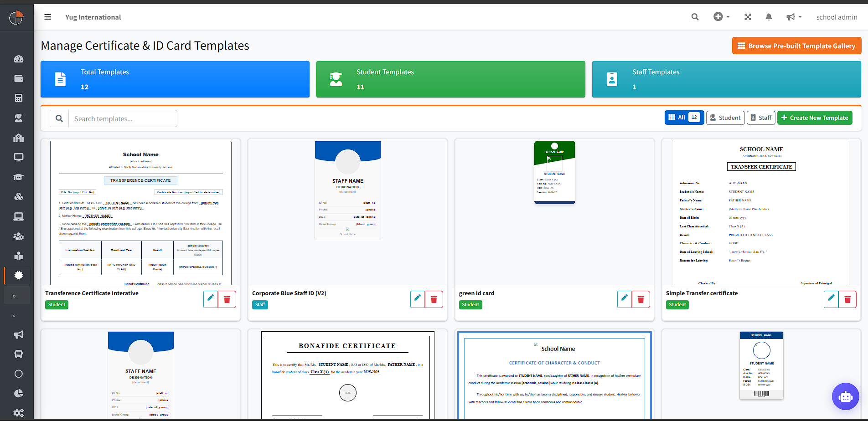Image resolution: width=868 pixels, height=421 pixels.
Task: Focus the Search templates input field
Action: (x=123, y=118)
